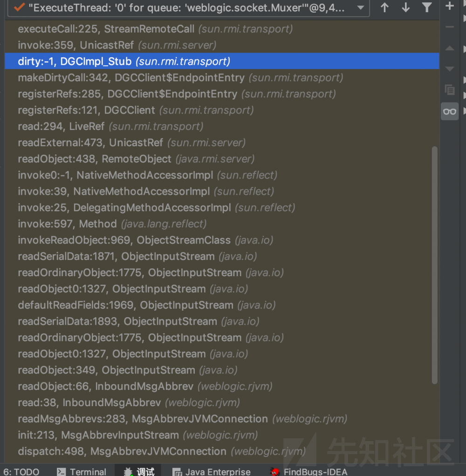466x476 pixels.
Task: Select readExternal:473, UnicastRef frame
Action: click(x=222, y=143)
